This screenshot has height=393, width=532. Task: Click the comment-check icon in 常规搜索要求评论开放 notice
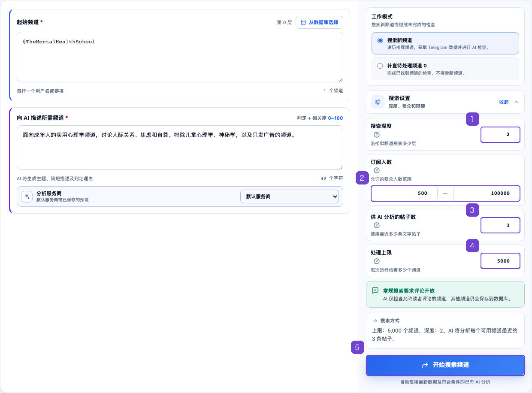(x=375, y=290)
